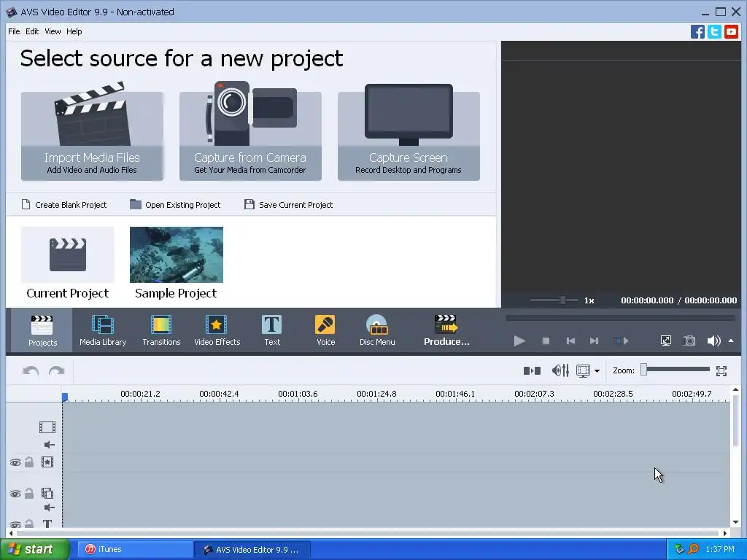Click the text track T icon
Image resolution: width=747 pixels, height=560 pixels.
[47, 524]
